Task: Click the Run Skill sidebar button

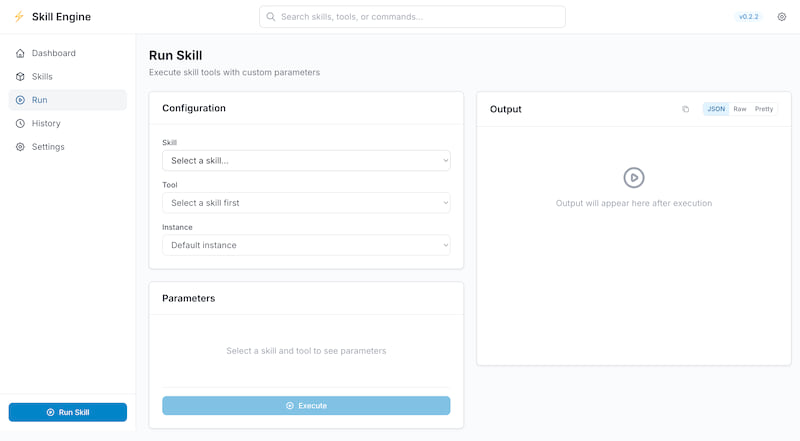Action: tap(68, 412)
